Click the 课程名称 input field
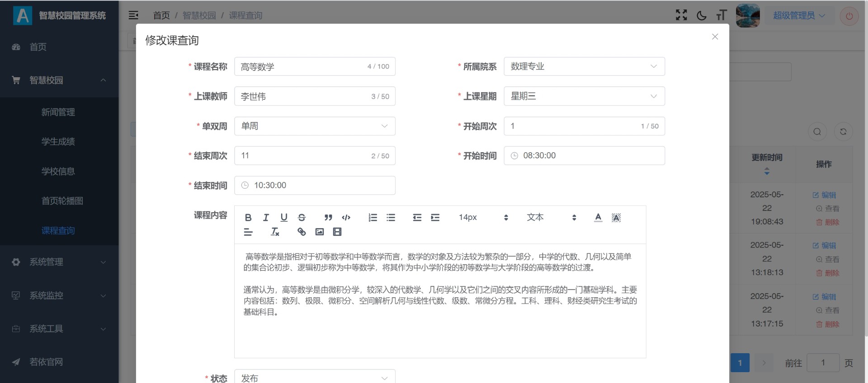 point(301,66)
